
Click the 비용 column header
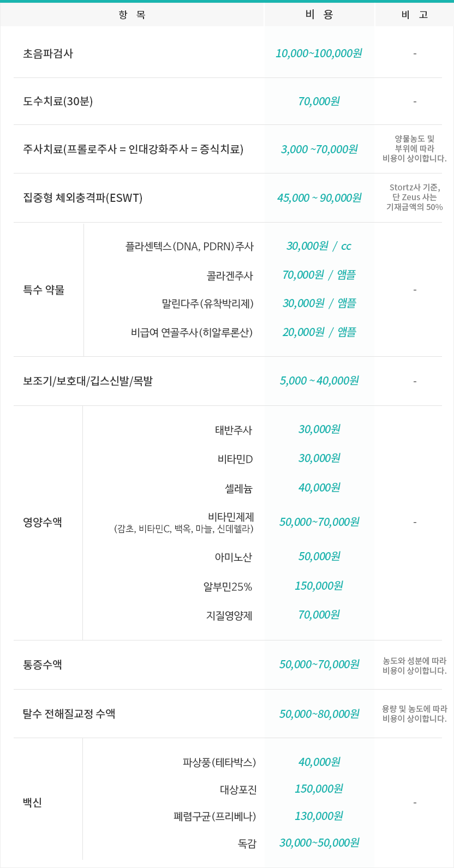[319, 15]
